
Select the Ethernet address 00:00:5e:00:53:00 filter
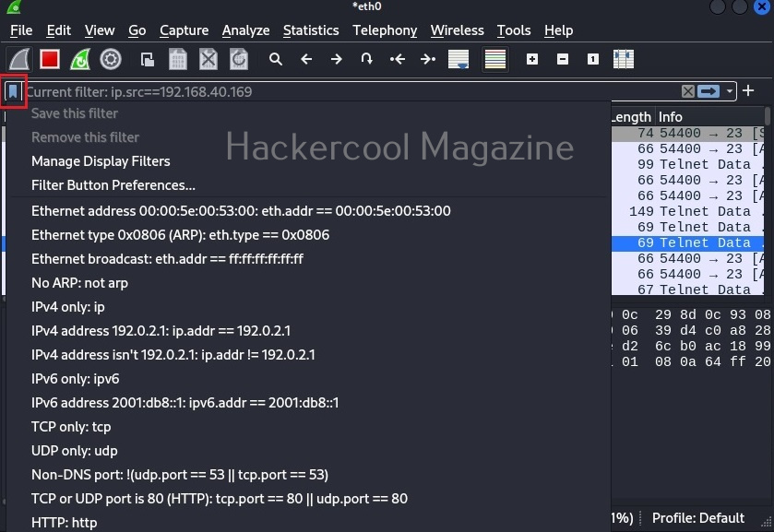click(310, 211)
